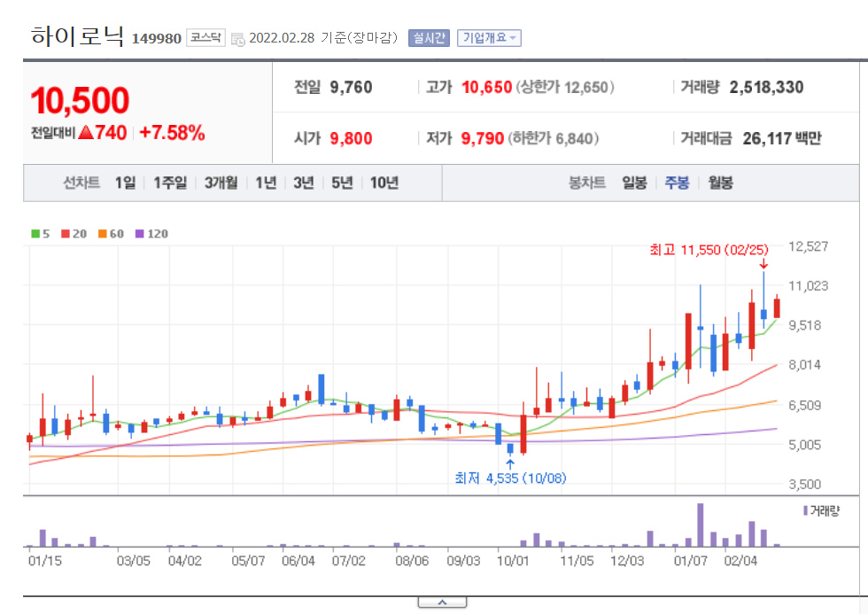This screenshot has width=868, height=614.
Task: Click the calendar clock icon beside the date
Action: 238,39
